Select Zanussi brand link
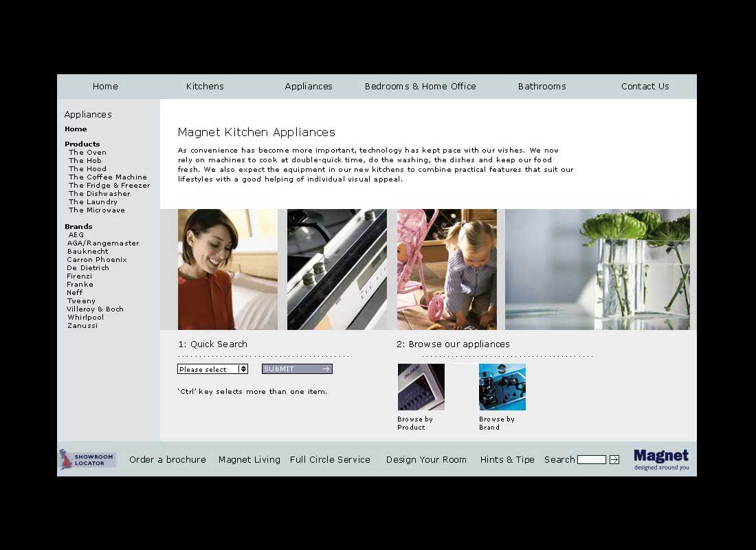The image size is (756, 550). [82, 326]
